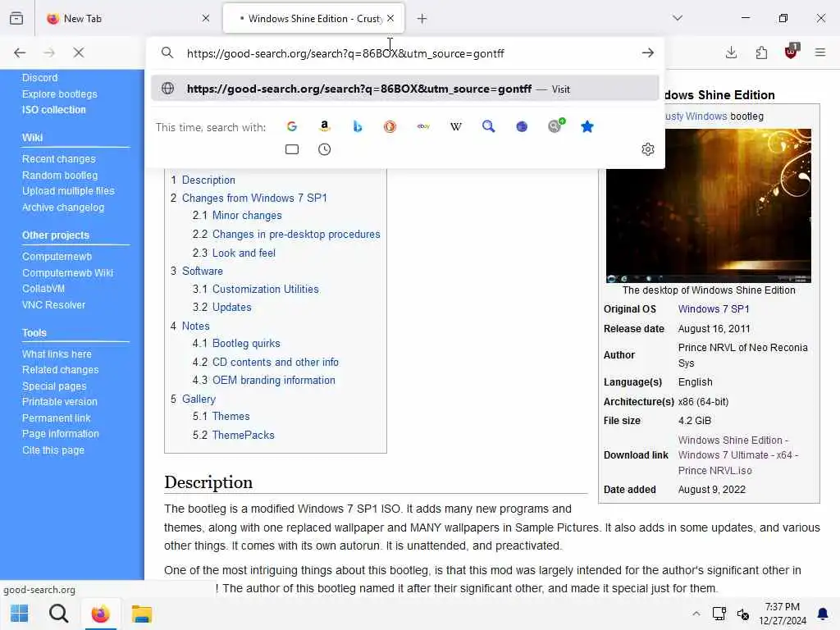Open Firefox downloads panel
The width and height of the screenshot is (840, 630).
pos(731,52)
